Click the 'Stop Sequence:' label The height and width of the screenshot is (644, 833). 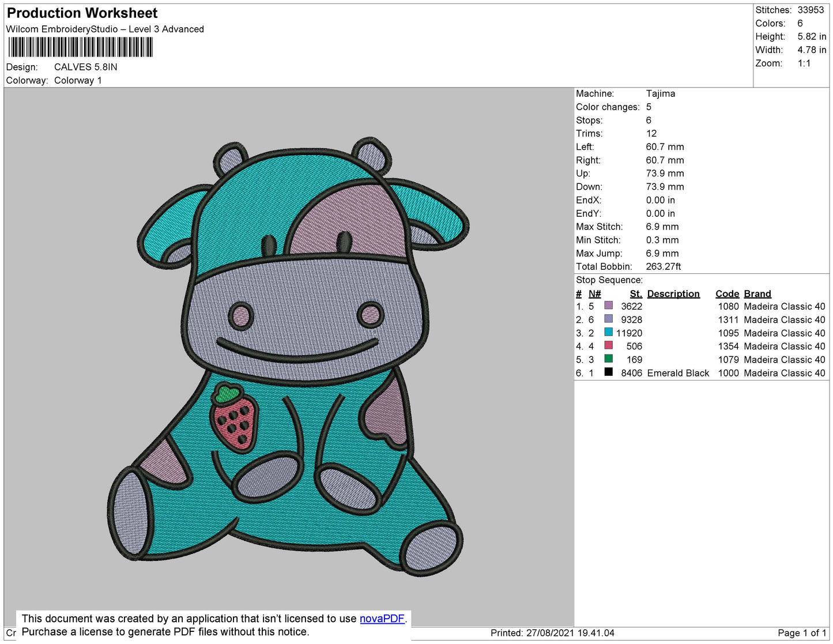pyautogui.click(x=609, y=280)
